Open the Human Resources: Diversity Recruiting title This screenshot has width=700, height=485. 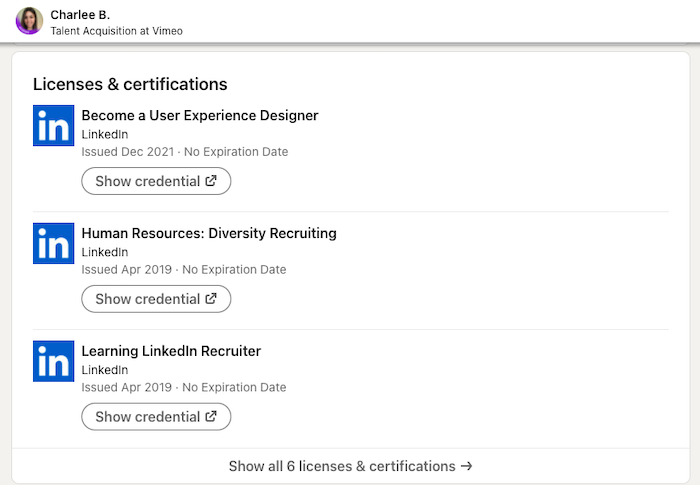(x=208, y=234)
